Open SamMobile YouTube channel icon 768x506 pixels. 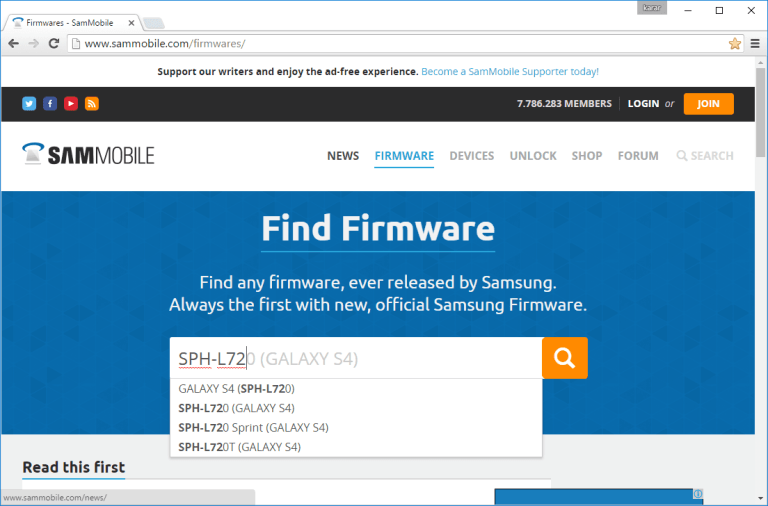71,104
